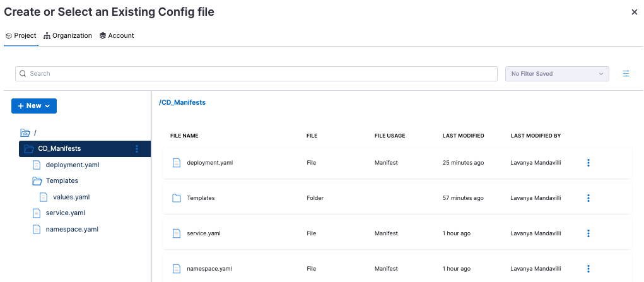The width and height of the screenshot is (644, 282).
Task: Collapse the Templates folder in tree
Action: pyautogui.click(x=37, y=181)
